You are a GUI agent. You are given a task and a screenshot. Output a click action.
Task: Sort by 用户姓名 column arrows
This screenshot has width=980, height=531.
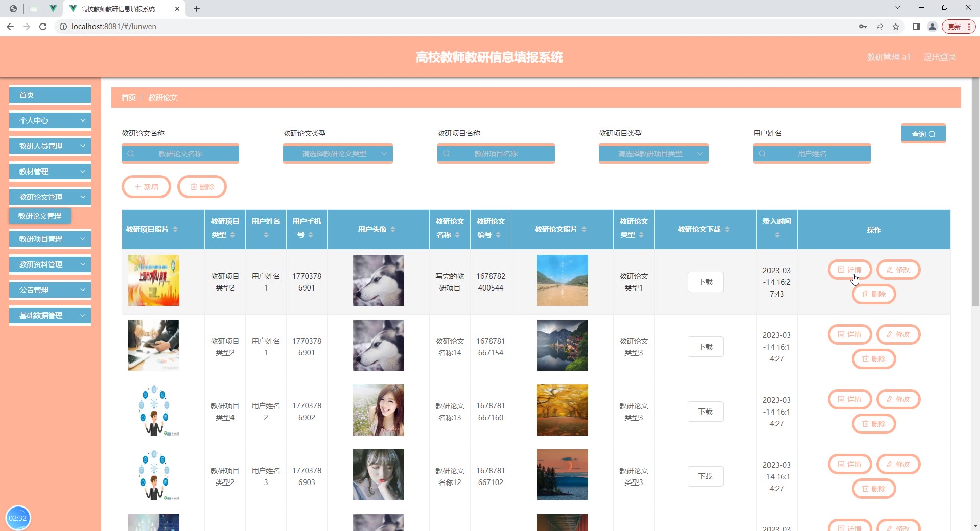point(266,235)
